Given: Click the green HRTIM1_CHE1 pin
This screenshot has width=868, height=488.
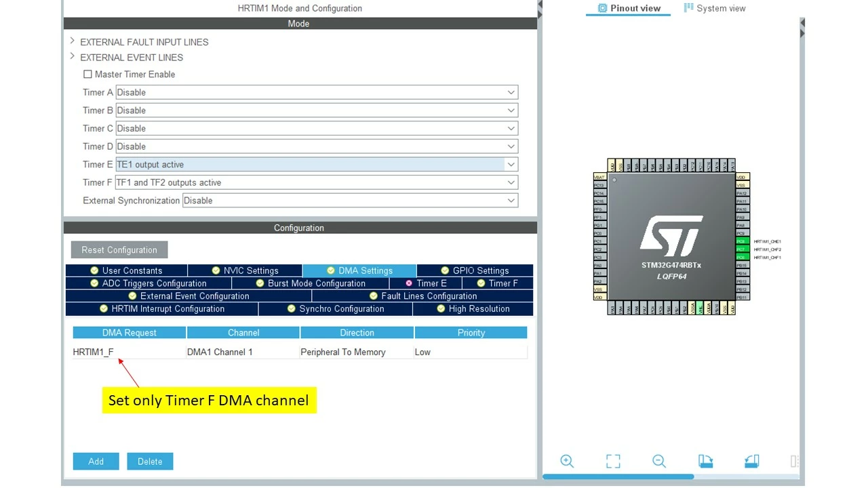Looking at the screenshot, I should click(x=743, y=241).
